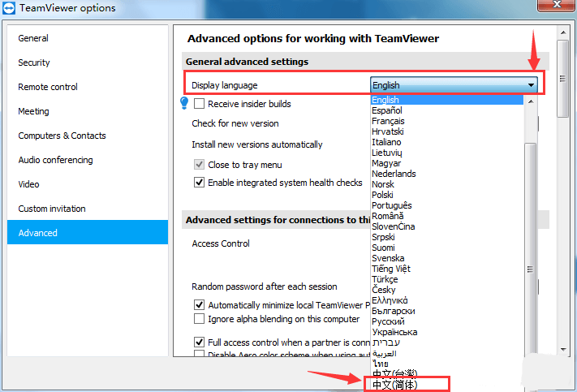Pick Suomi from the language list
The height and width of the screenshot is (392, 577).
click(446, 248)
